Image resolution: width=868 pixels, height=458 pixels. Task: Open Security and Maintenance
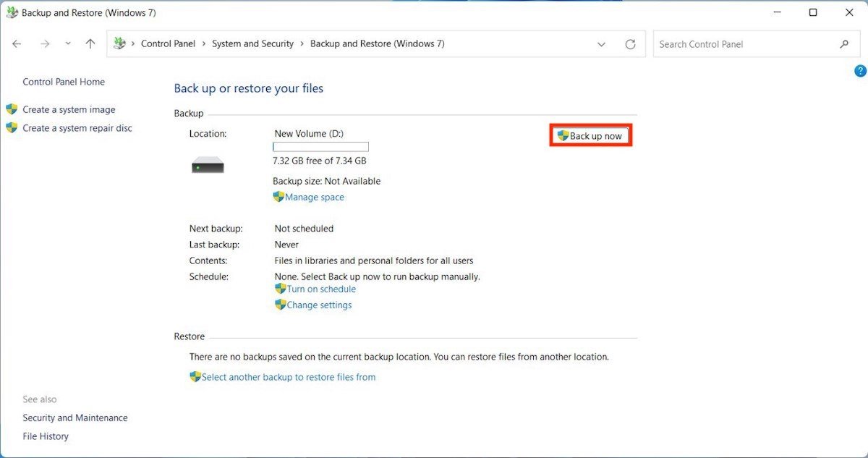click(75, 417)
